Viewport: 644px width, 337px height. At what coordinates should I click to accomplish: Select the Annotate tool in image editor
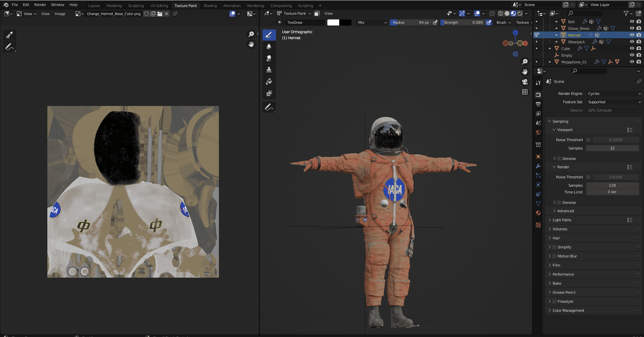pyautogui.click(x=9, y=47)
